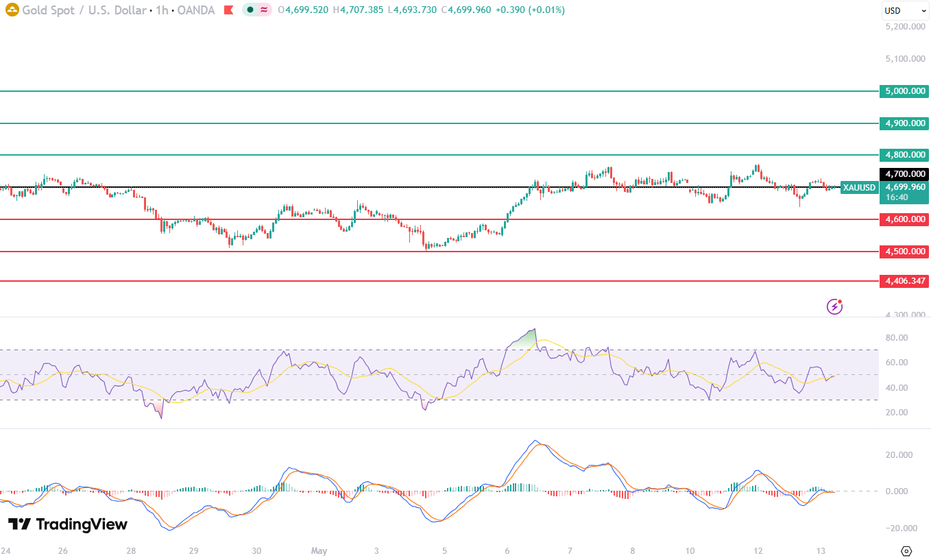The width and height of the screenshot is (931, 560).
Task: Select the black 4,700.000 price label
Action: tap(904, 174)
